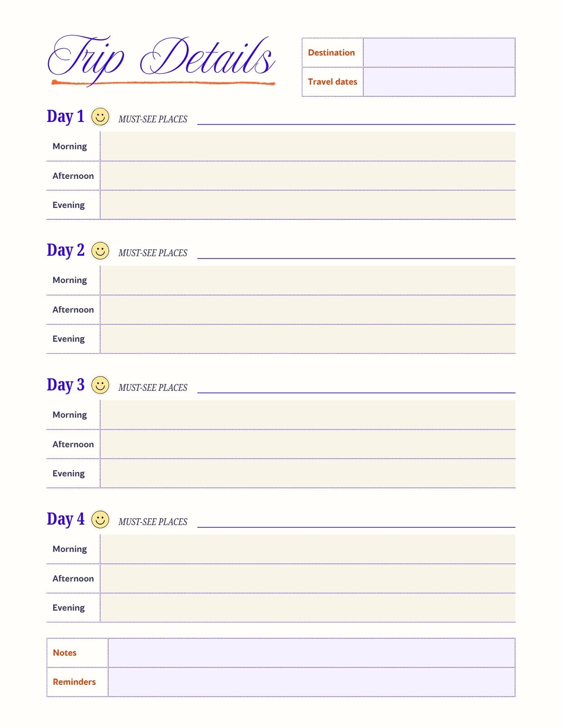Click the Destination input field
Screen dimensions: 562x728
tap(439, 53)
